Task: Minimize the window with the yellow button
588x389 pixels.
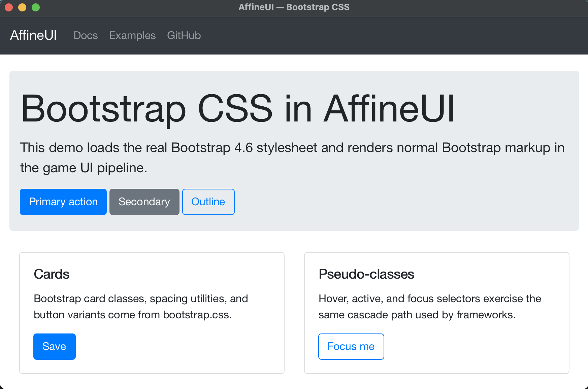Action: (22, 7)
